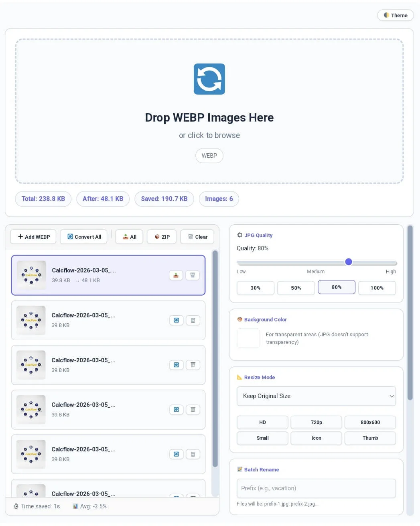The image size is (420, 526).
Task: Select the 30% quality preset
Action: click(255, 288)
